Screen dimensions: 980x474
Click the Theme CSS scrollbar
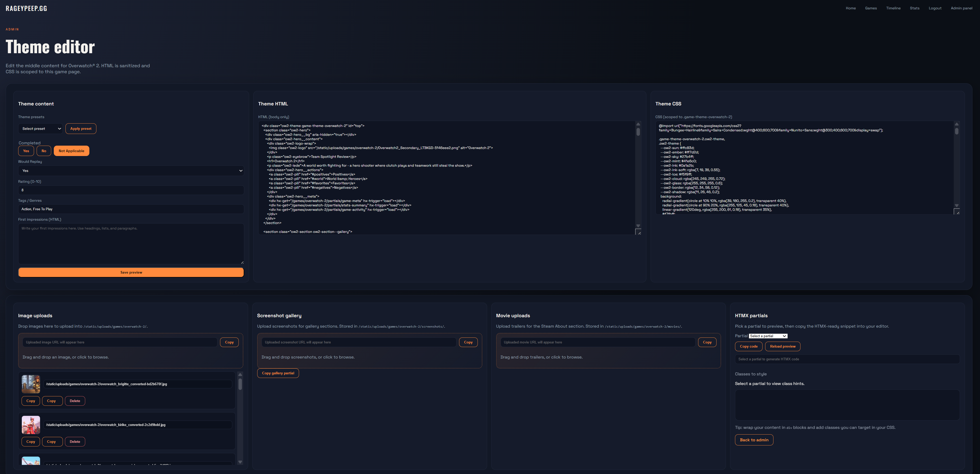[x=956, y=167]
